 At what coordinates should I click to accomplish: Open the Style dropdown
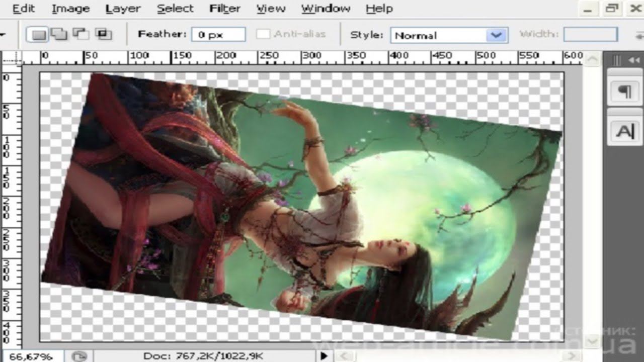tap(448, 35)
